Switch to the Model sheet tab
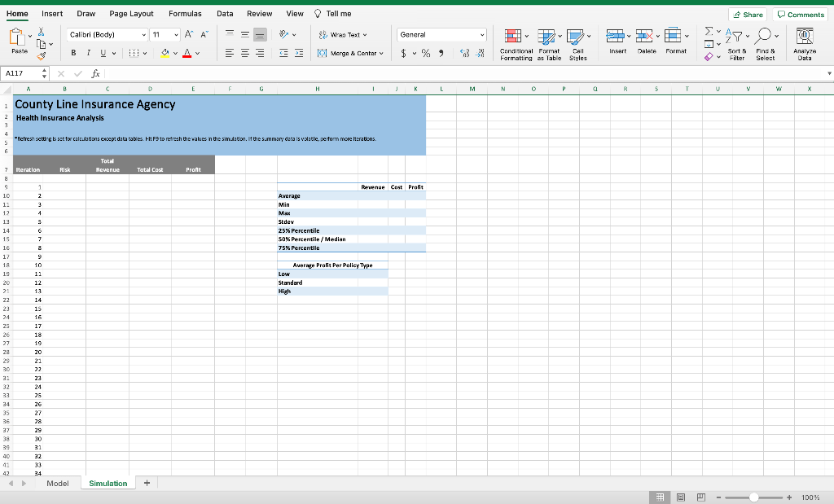Viewport: 834px width, 504px height. coord(58,484)
